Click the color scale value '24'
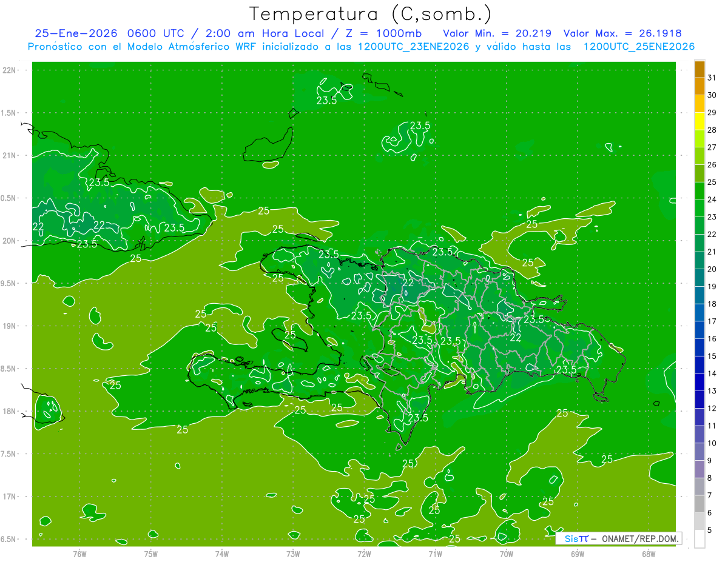 (712, 199)
